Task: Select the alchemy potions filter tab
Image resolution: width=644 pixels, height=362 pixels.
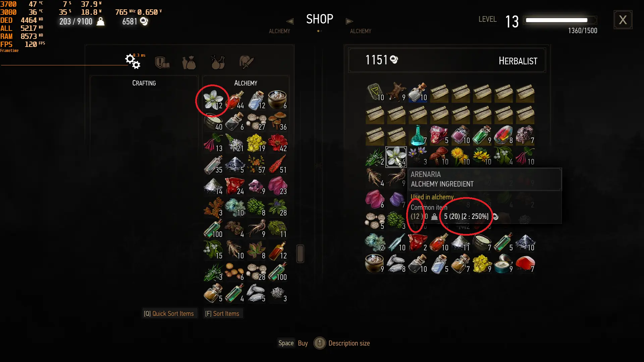Action: pos(218,62)
